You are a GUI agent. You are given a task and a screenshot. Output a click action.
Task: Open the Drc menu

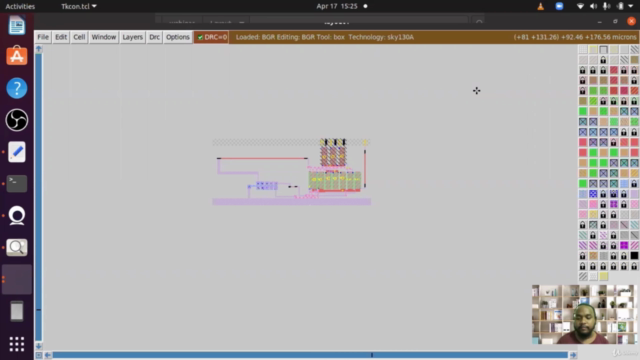pyautogui.click(x=154, y=37)
